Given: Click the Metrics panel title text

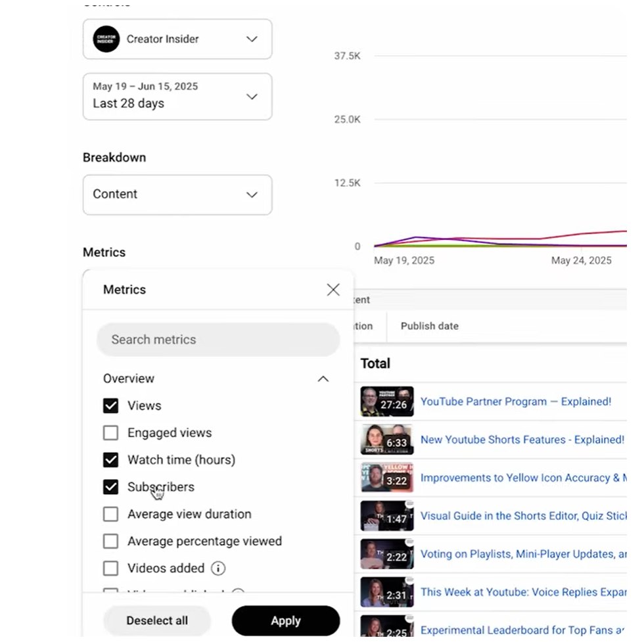Looking at the screenshot, I should point(124,290).
